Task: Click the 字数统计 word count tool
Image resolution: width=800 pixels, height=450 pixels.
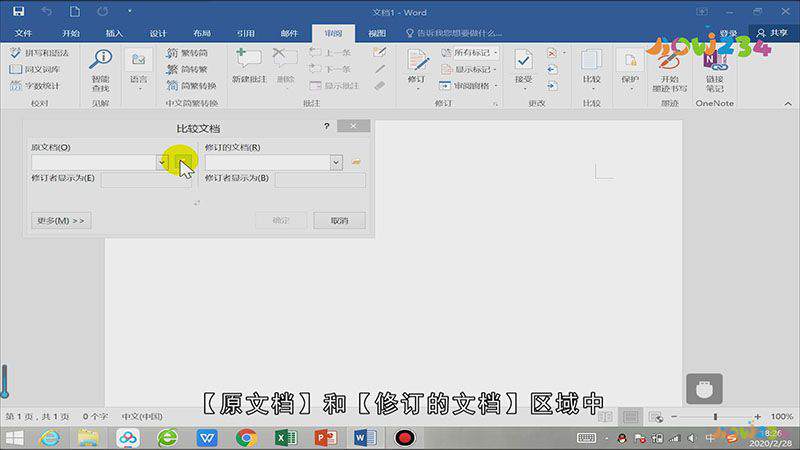Action: pyautogui.click(x=35, y=86)
